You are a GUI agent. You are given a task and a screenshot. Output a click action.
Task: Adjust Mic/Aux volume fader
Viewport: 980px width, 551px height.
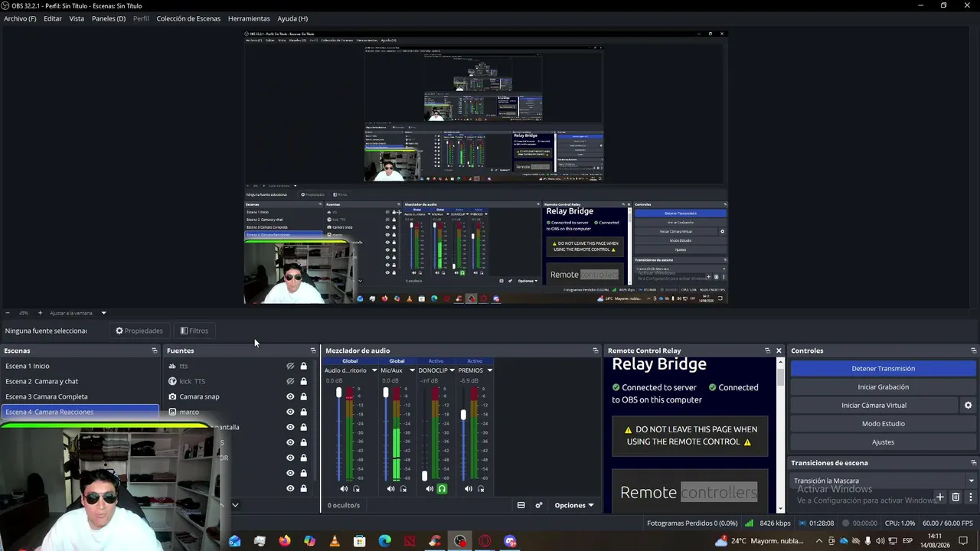point(386,393)
